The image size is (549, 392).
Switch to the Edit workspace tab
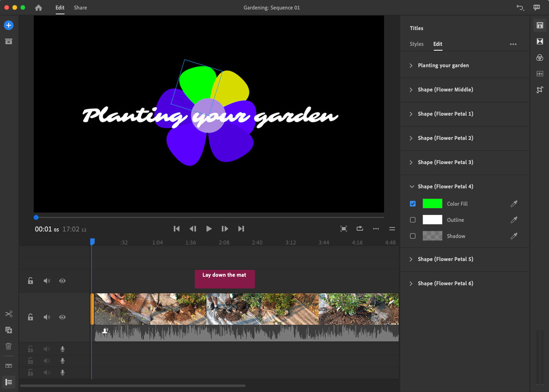(x=60, y=8)
